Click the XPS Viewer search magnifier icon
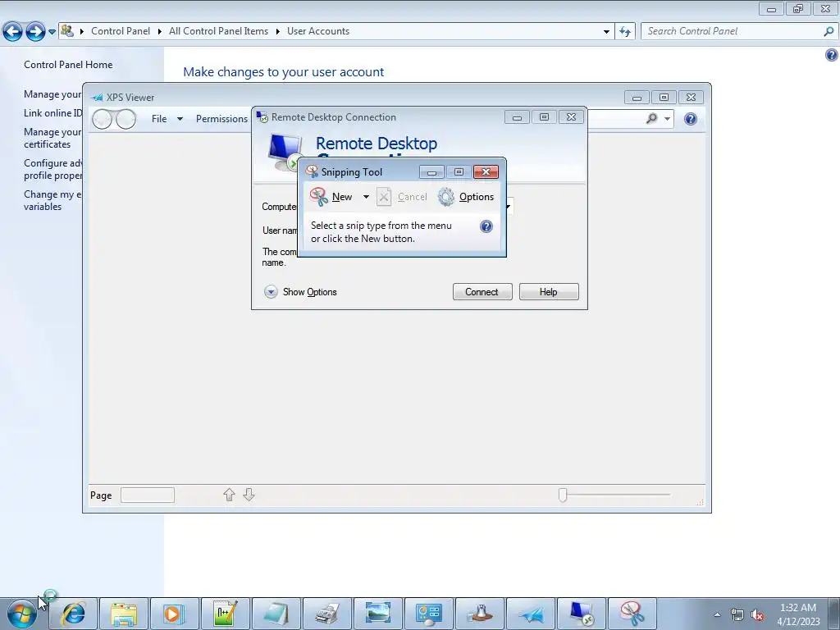This screenshot has width=840, height=630. pyautogui.click(x=651, y=118)
